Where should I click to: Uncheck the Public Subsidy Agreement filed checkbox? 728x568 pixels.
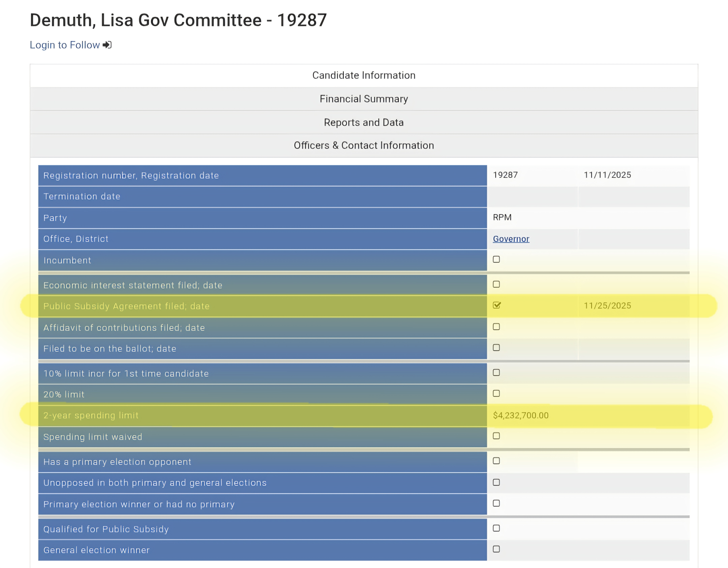pos(496,305)
